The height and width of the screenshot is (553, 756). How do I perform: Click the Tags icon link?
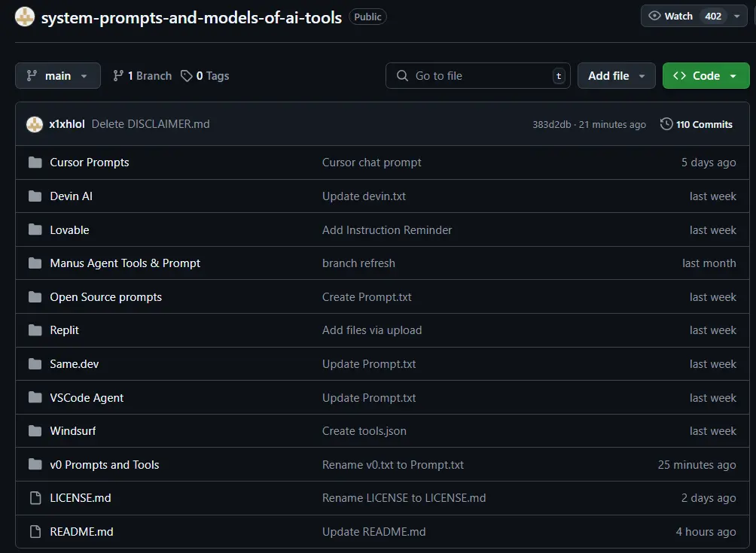[187, 76]
